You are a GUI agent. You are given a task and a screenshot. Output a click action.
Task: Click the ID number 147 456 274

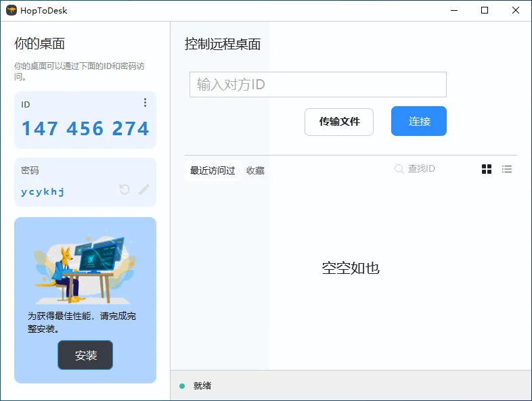[x=85, y=128]
